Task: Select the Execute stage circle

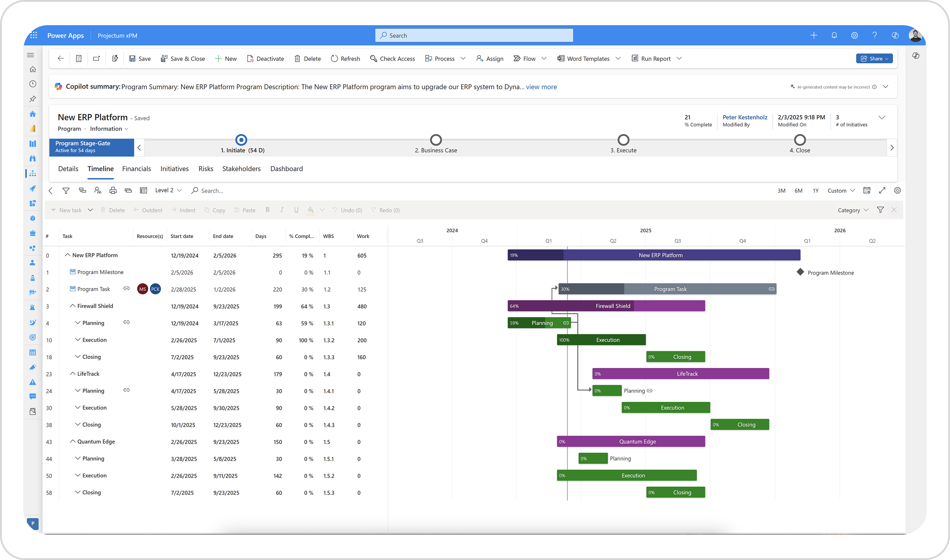Action: (623, 140)
